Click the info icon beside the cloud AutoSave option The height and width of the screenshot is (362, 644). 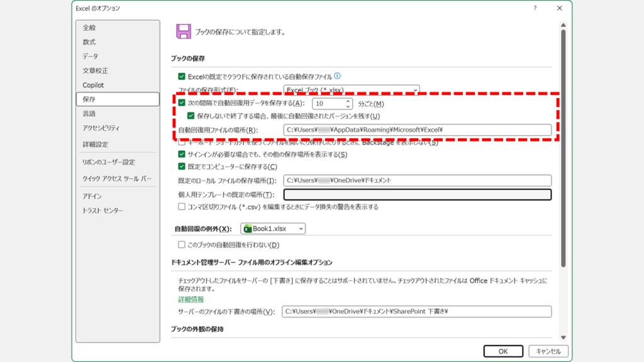[337, 76]
